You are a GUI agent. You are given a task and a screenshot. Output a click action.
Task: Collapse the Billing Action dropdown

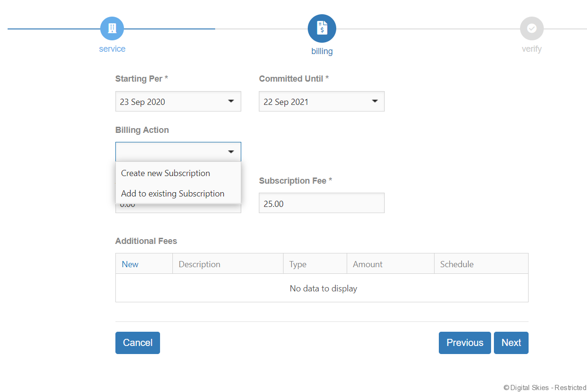tap(178, 152)
